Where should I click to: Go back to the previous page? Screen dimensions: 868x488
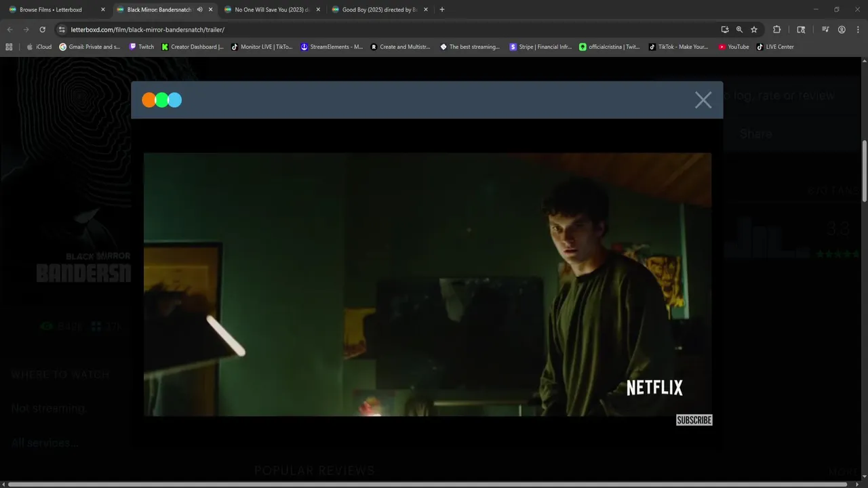click(9, 30)
